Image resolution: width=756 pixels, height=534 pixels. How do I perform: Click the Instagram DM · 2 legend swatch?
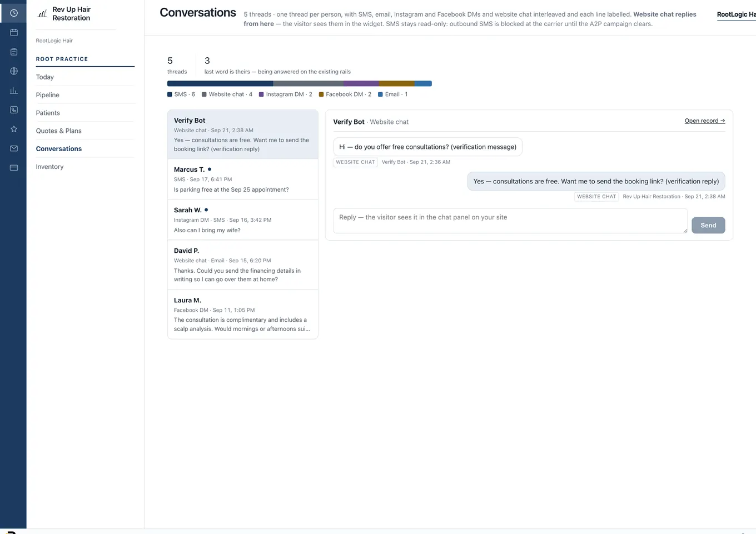pos(261,94)
